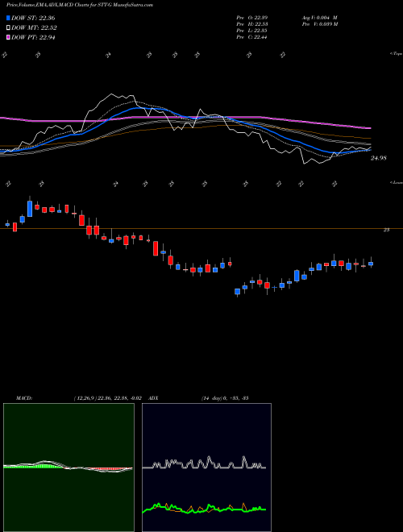Image resolution: width=403 pixels, height=532 pixels.
Task: Click the MACD panel heading label
Action: click(x=23, y=398)
